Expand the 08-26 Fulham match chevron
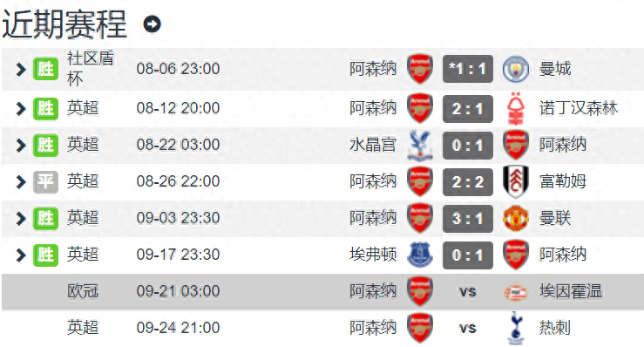Viewport: 644px width, 347px height. pyautogui.click(x=21, y=181)
